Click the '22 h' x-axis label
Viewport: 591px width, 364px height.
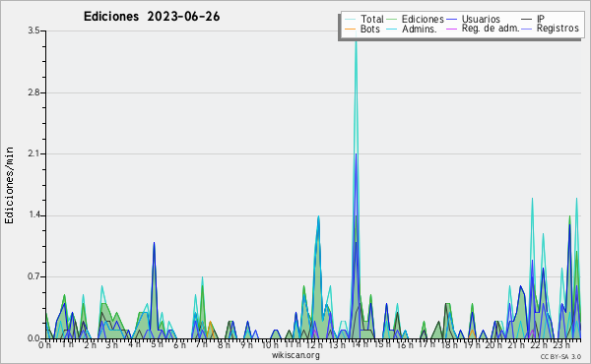click(x=539, y=345)
